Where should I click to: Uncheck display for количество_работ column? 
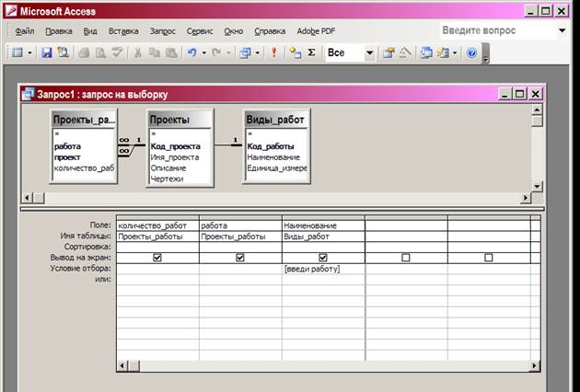click(x=157, y=258)
